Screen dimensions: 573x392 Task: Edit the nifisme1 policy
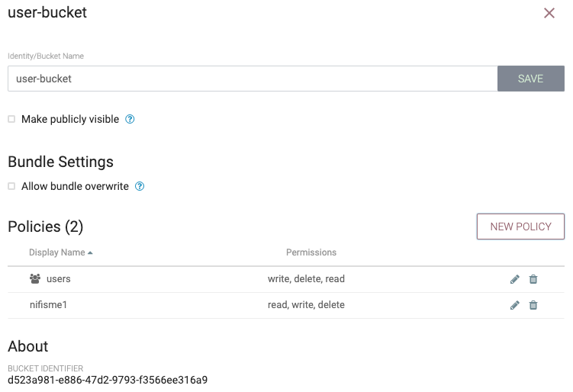tap(514, 305)
